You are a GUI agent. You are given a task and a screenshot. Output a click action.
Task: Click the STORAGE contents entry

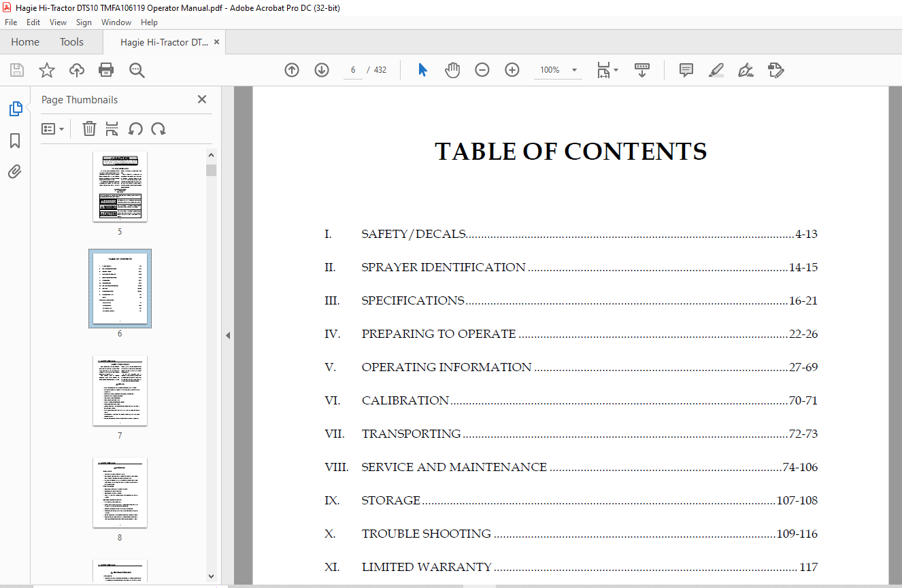pyautogui.click(x=571, y=501)
